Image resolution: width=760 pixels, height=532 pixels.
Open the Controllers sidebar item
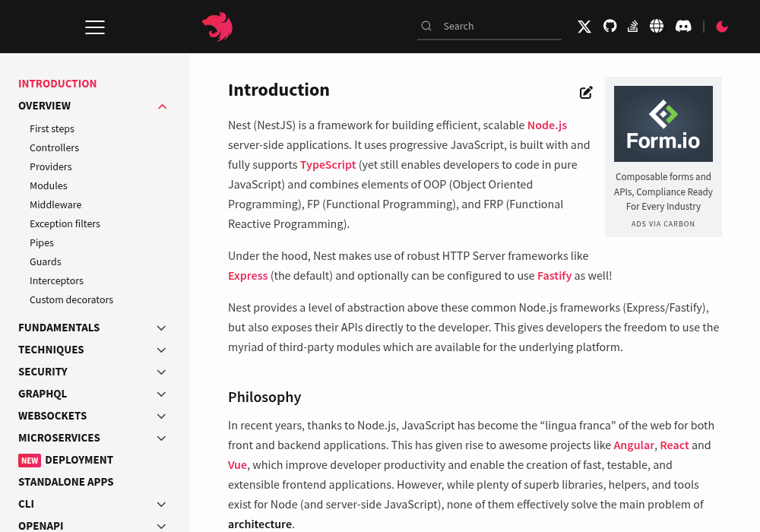click(x=54, y=147)
